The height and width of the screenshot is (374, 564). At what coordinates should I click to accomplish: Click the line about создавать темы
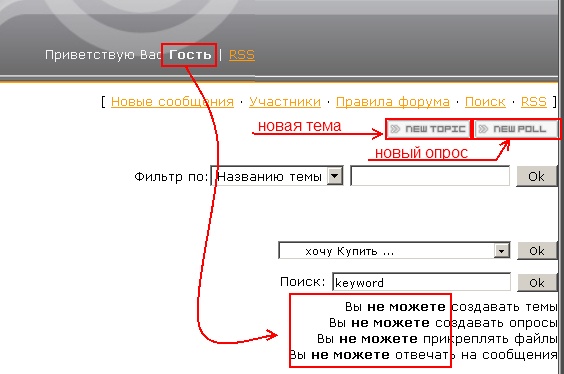point(451,307)
